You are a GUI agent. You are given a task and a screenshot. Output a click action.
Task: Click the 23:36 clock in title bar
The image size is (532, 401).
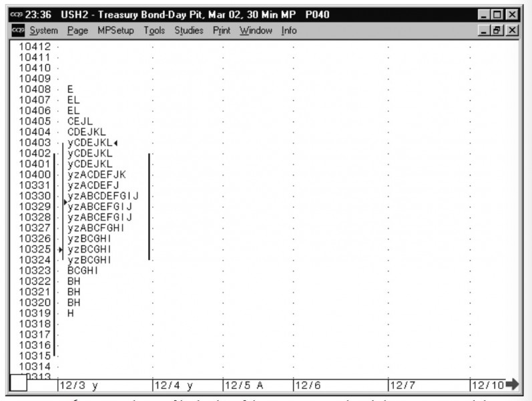[x=38, y=15]
